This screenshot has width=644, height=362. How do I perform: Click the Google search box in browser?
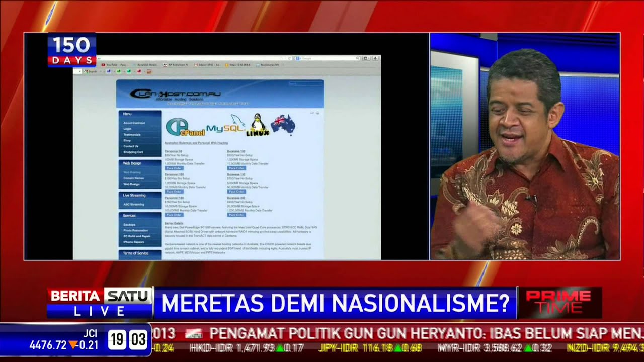tap(328, 58)
